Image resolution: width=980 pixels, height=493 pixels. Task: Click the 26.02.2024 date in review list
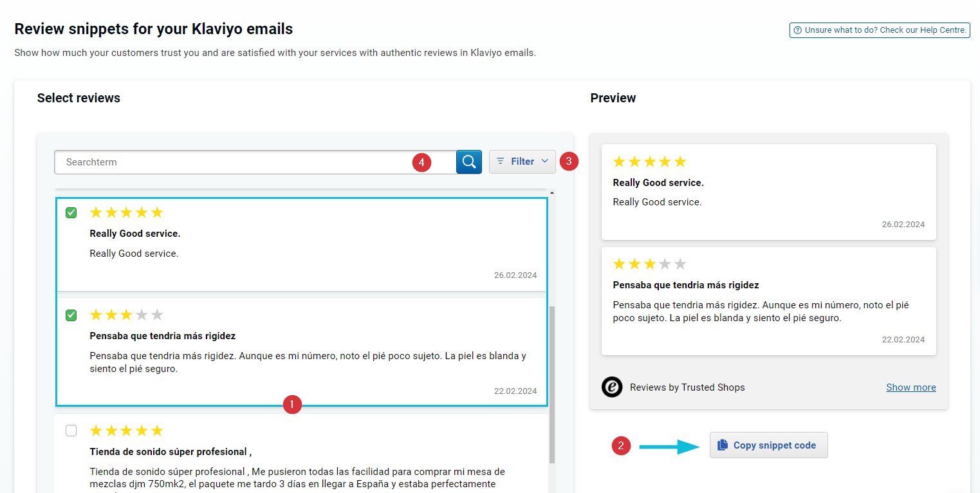(x=515, y=275)
